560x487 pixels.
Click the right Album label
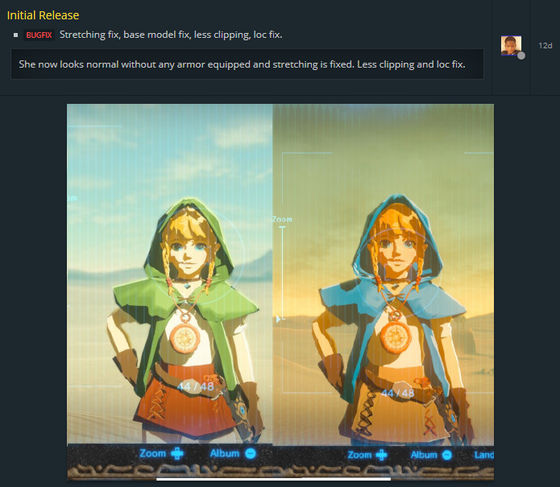coord(424,455)
